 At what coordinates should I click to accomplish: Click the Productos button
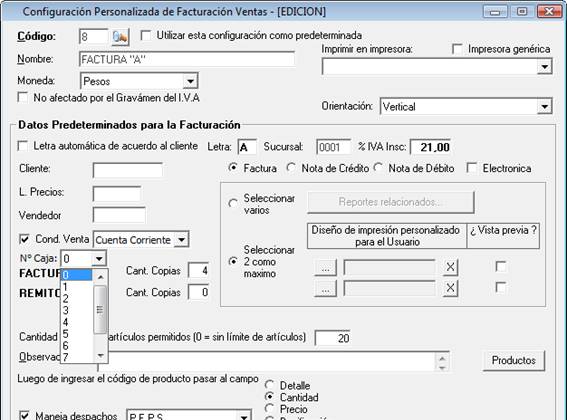point(513,360)
